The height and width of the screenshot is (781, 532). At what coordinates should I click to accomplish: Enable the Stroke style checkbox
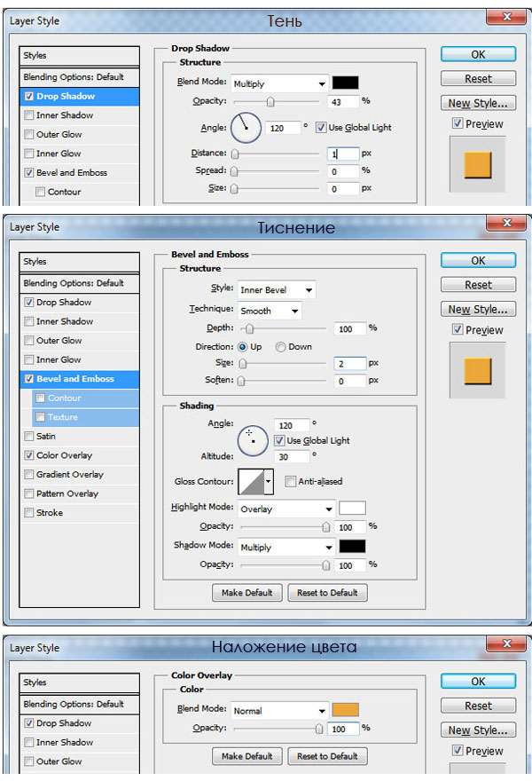[x=29, y=513]
